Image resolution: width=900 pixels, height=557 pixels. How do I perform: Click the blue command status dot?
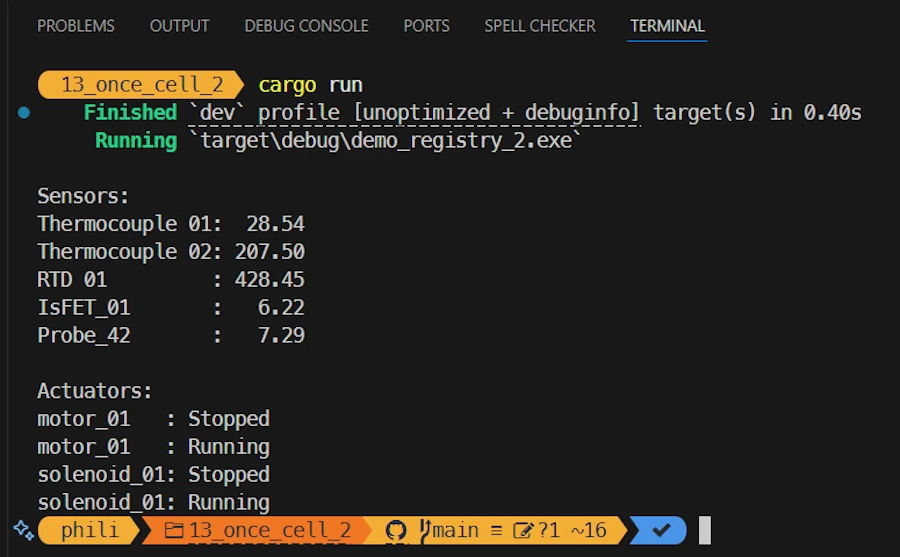(24, 113)
